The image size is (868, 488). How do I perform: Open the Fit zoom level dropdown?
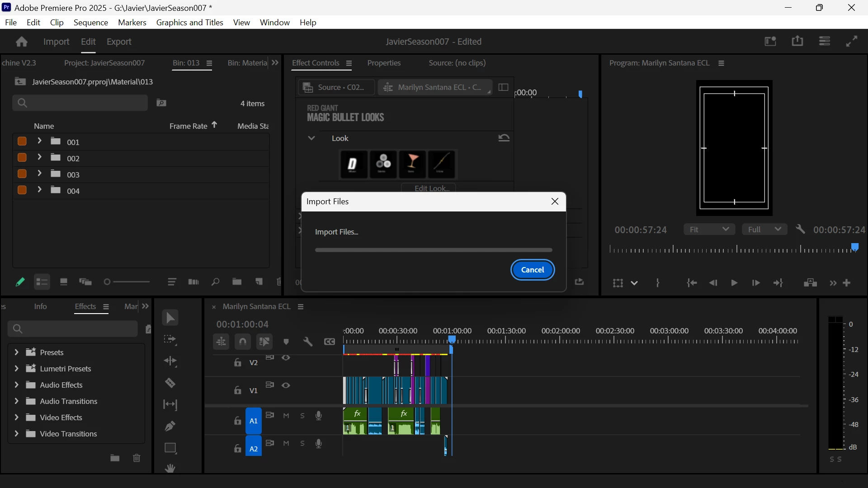709,230
